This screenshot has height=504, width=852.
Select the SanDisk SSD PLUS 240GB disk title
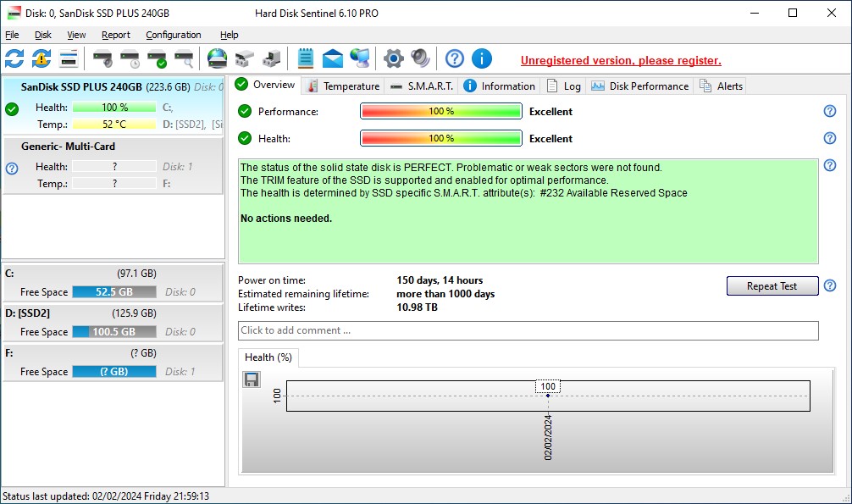81,87
